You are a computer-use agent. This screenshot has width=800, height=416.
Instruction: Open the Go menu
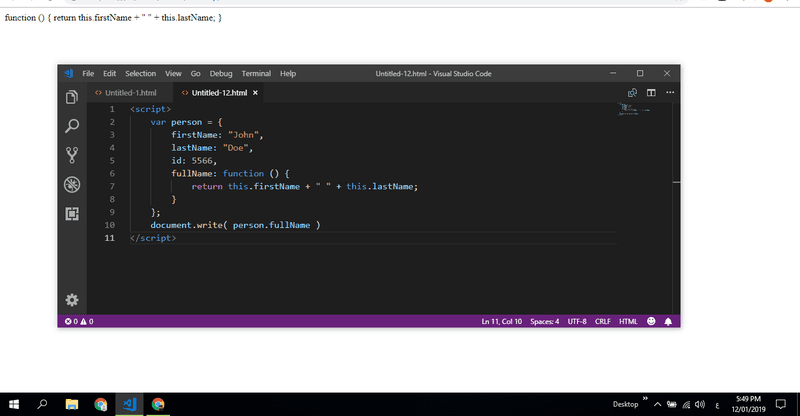[195, 74]
